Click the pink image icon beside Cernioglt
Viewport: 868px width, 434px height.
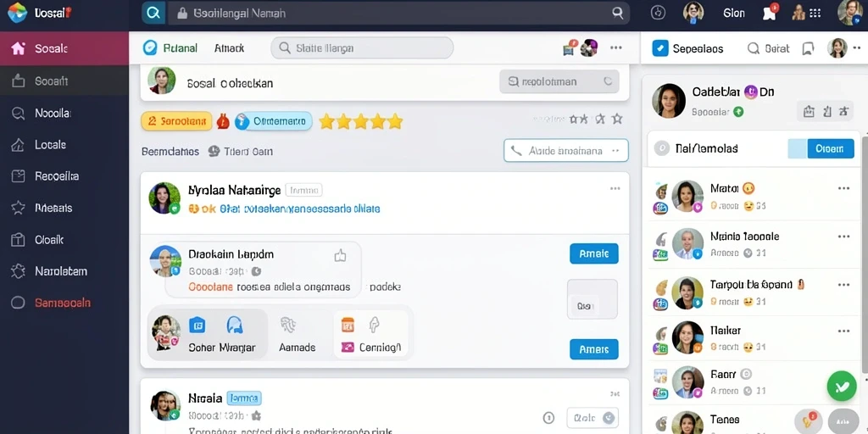click(348, 348)
